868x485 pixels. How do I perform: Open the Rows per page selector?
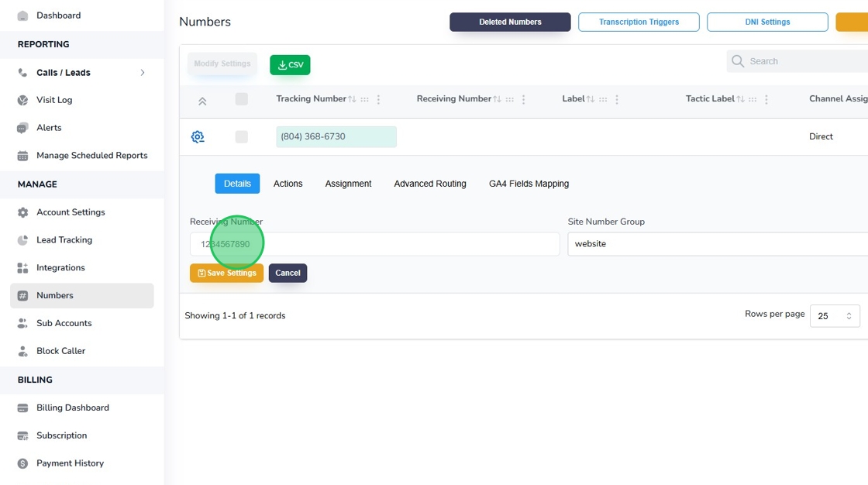pos(835,316)
